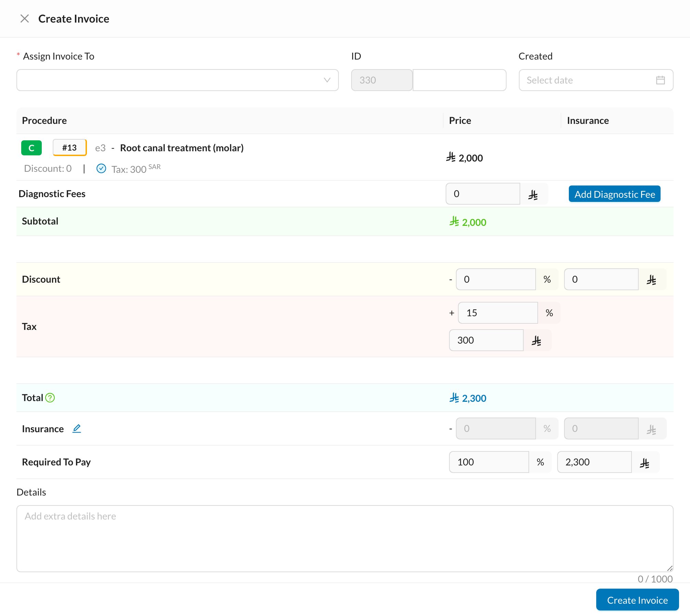
Task: Click the riyal symbol beside Tax 300
Action: pos(537,341)
